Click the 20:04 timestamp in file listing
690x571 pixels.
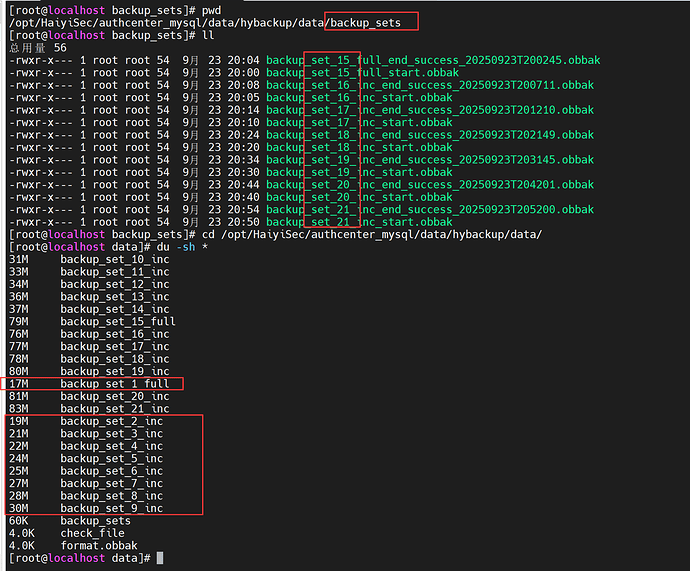243,60
